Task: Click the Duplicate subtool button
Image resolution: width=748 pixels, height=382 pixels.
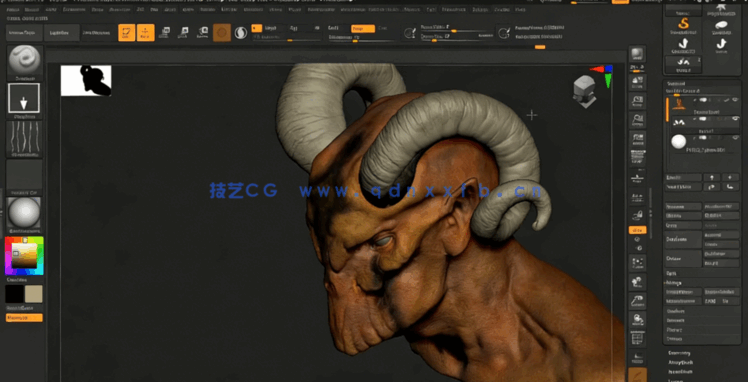Action: coord(684,239)
